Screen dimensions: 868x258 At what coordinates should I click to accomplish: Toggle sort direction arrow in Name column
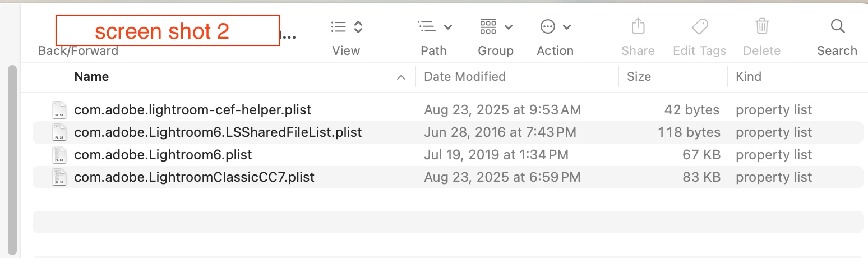[401, 77]
